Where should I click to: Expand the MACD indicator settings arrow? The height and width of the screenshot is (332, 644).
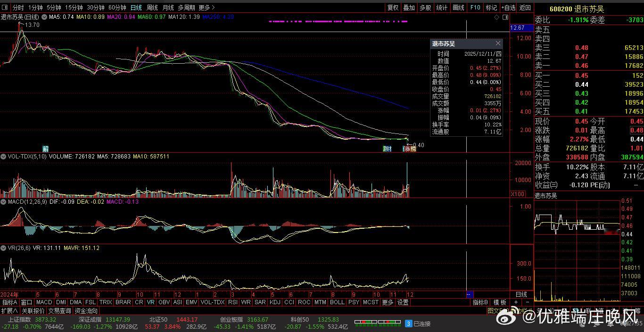pos(3,202)
